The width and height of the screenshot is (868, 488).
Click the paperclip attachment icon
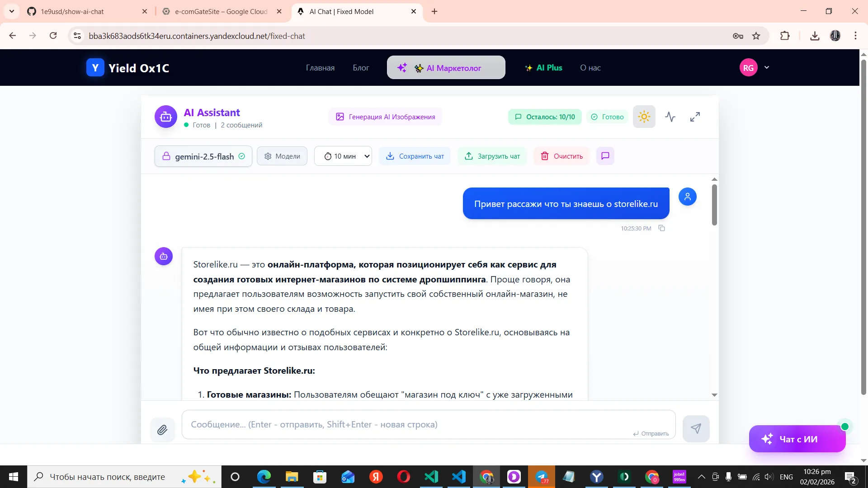163,430
